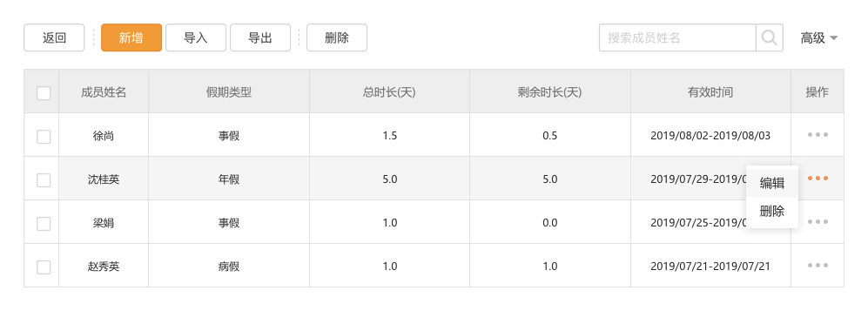The width and height of the screenshot is (868, 331).
Task: Click the orange three-dot icon for 沈桂英
Action: click(x=818, y=179)
